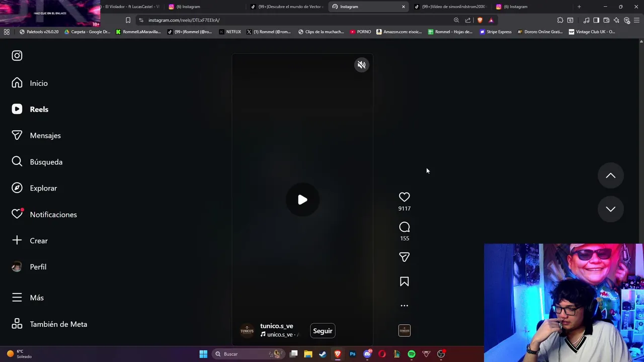Open the browser extensions puzzle icon
The image size is (644, 362).
560,20
